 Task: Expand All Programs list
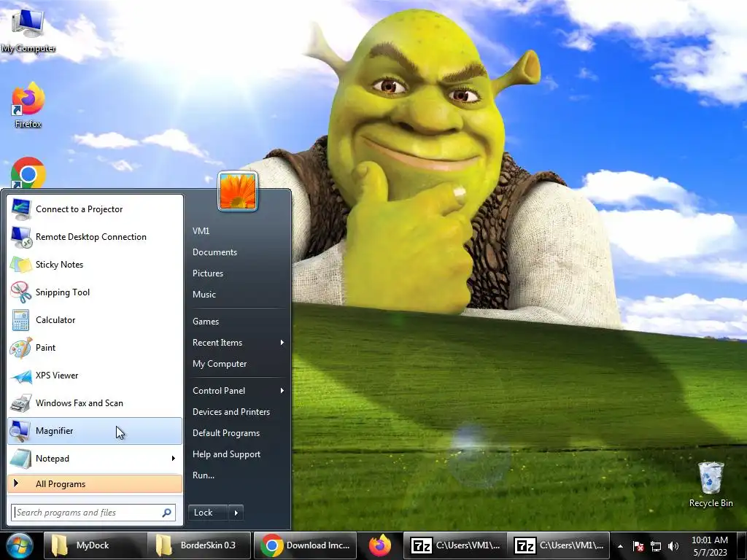pos(95,484)
